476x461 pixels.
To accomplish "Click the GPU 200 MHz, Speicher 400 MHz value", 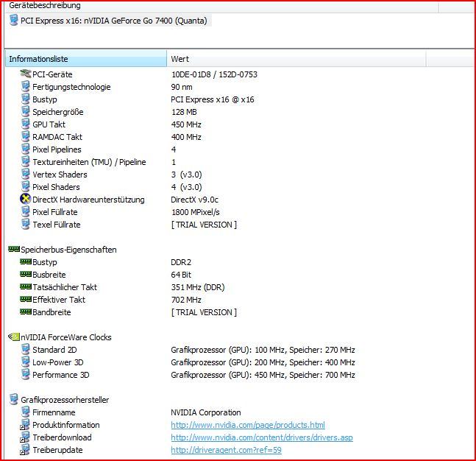I will tap(263, 362).
